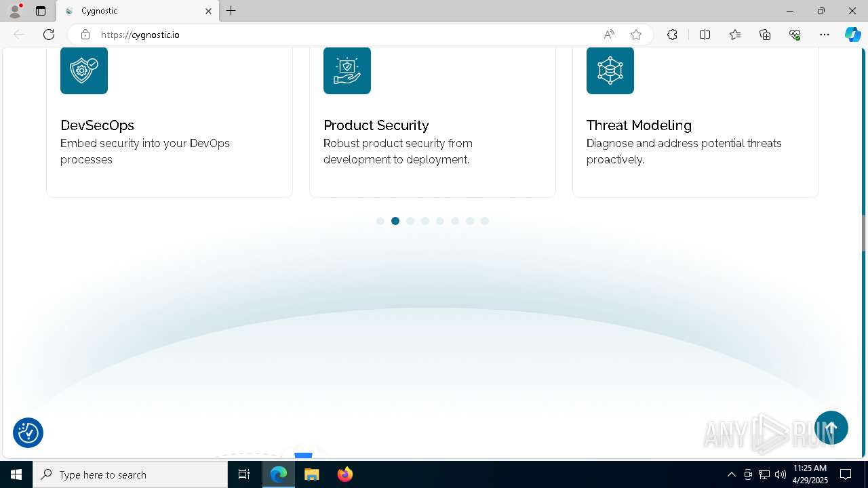Open the Copilot sidebar icon
Screen dimensions: 868x488
[x=853, y=35]
